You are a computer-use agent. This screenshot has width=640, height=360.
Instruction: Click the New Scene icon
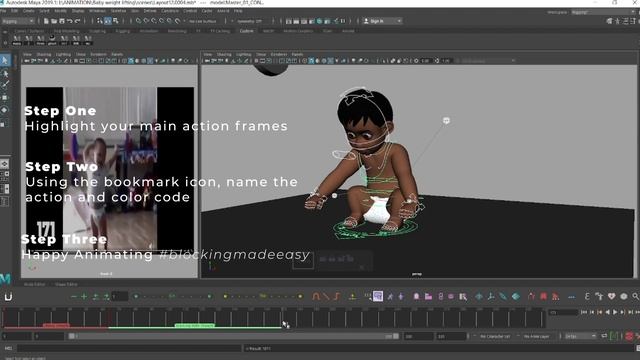pos(46,21)
